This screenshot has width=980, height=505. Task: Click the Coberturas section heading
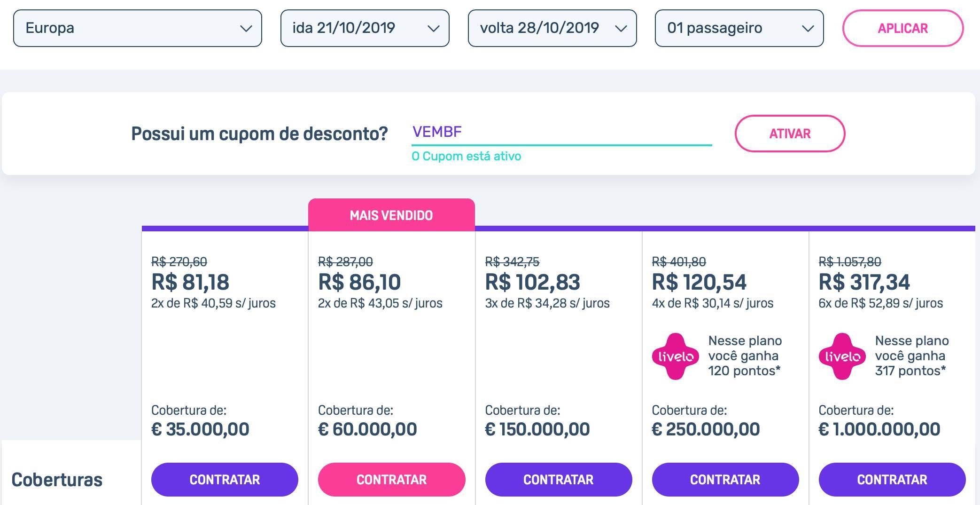coord(57,480)
